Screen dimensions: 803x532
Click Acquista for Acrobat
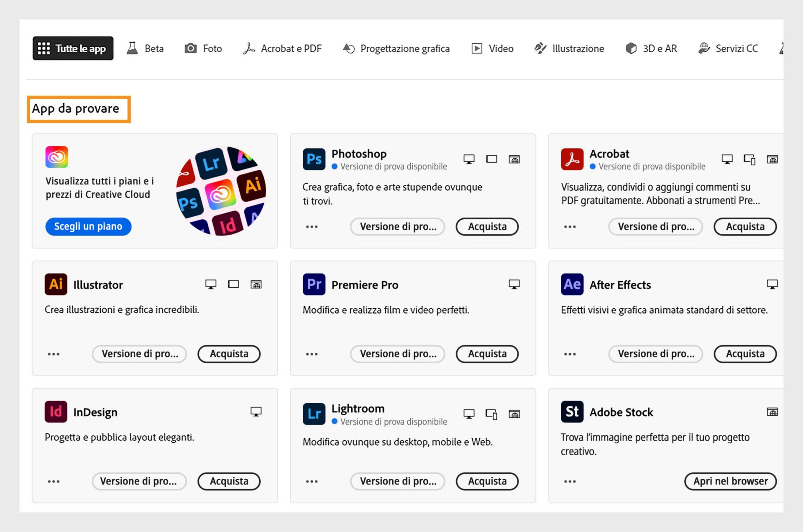pos(745,227)
